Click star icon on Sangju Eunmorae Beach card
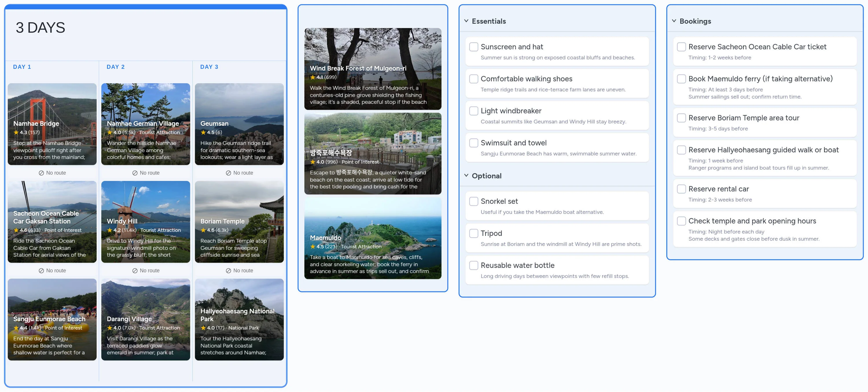The width and height of the screenshot is (868, 392). pos(16,328)
